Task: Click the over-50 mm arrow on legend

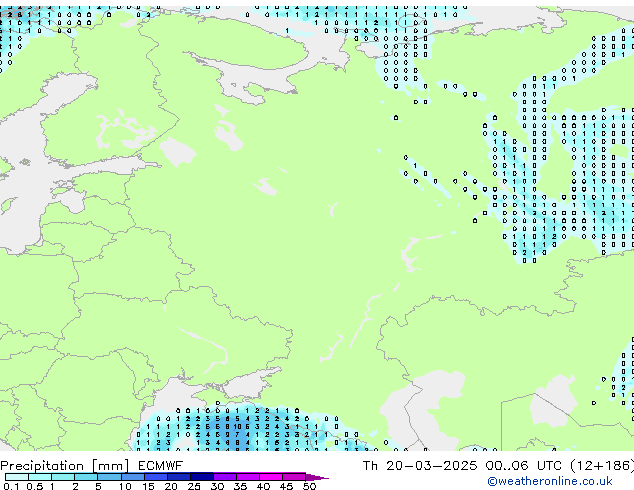Action: (317, 477)
